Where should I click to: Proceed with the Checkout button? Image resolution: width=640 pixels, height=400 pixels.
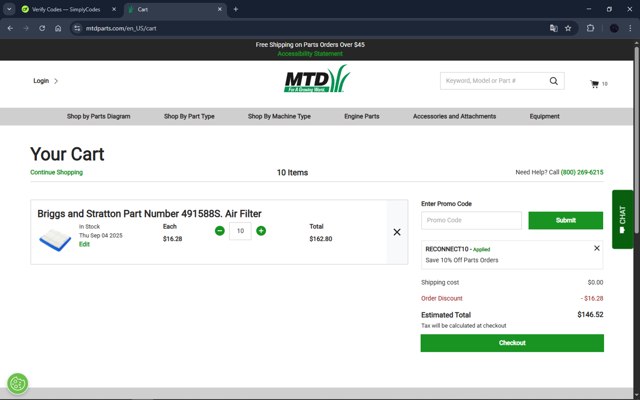(512, 343)
